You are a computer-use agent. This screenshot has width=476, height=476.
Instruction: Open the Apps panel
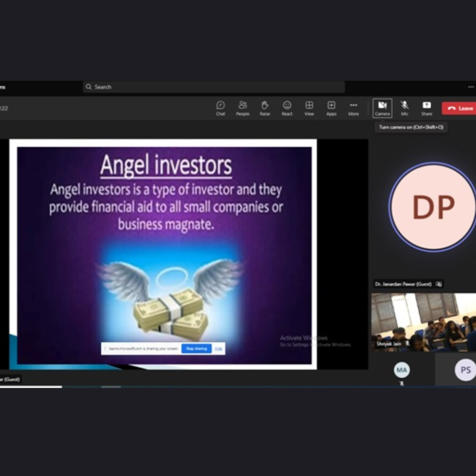tap(331, 108)
